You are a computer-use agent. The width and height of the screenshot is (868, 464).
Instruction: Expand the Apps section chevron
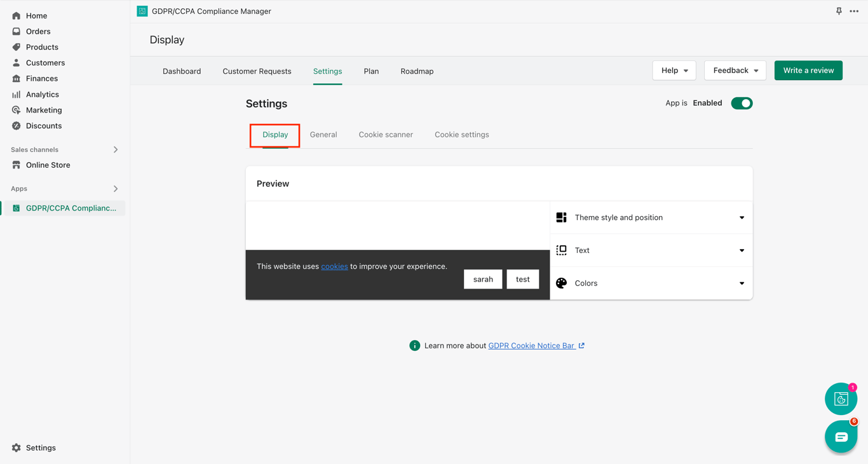[x=116, y=189]
